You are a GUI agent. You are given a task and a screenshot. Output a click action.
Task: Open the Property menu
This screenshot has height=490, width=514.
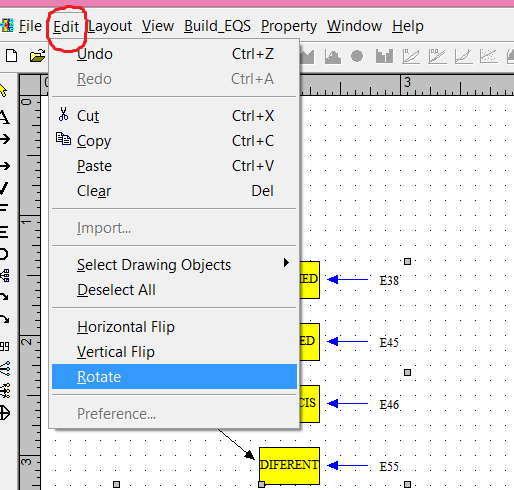coord(289,26)
